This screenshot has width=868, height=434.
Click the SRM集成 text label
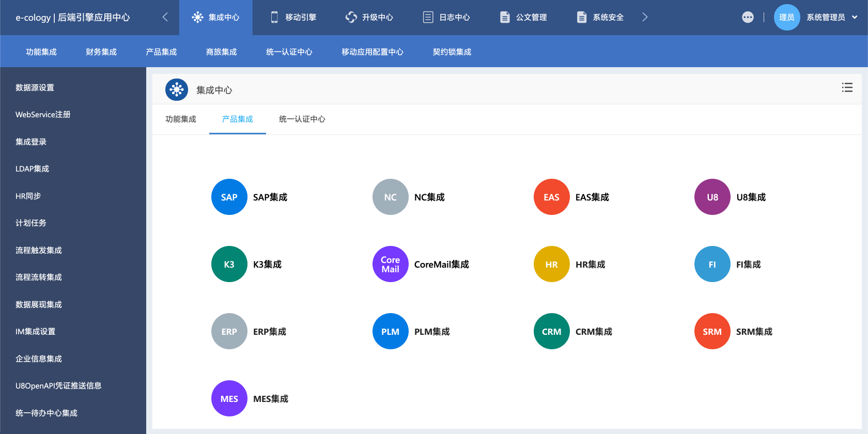click(754, 331)
